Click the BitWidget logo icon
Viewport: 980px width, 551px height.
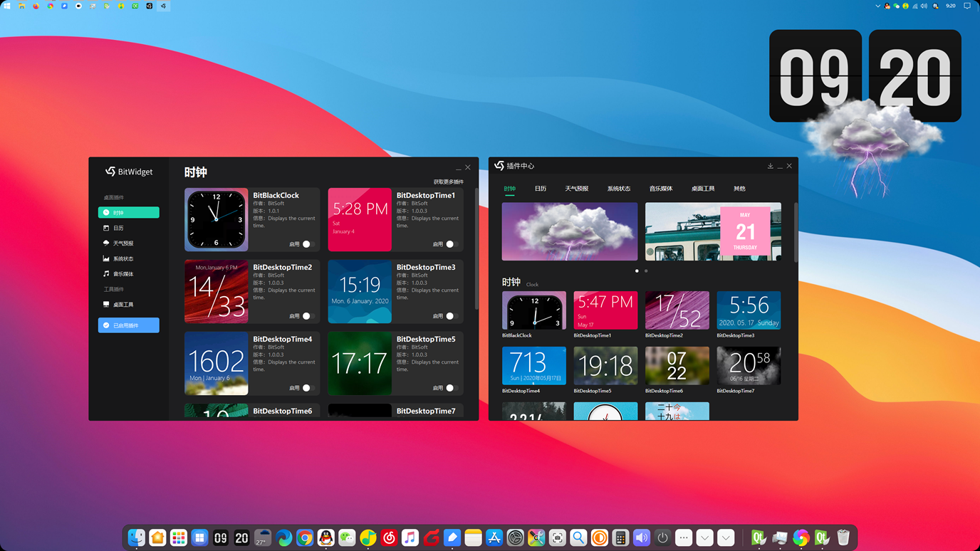[111, 172]
